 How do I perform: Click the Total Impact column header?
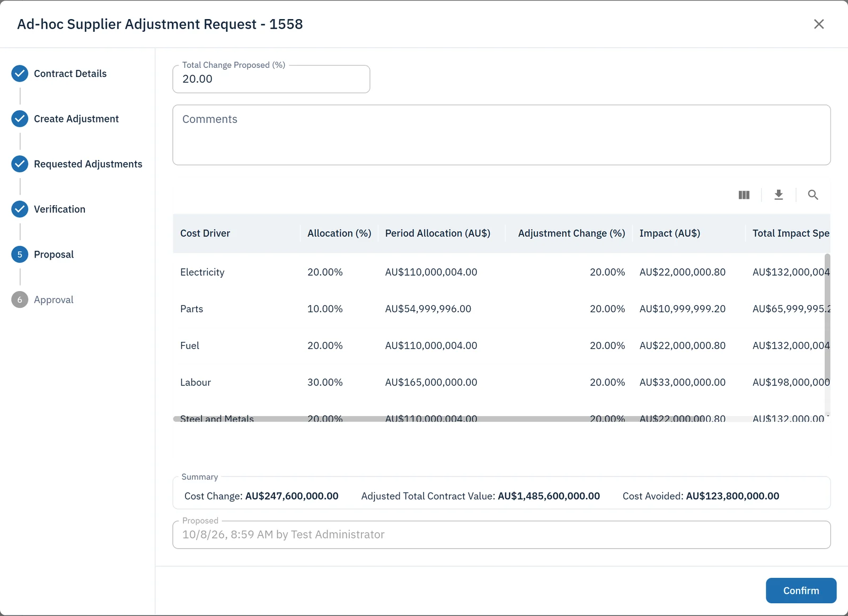(791, 233)
